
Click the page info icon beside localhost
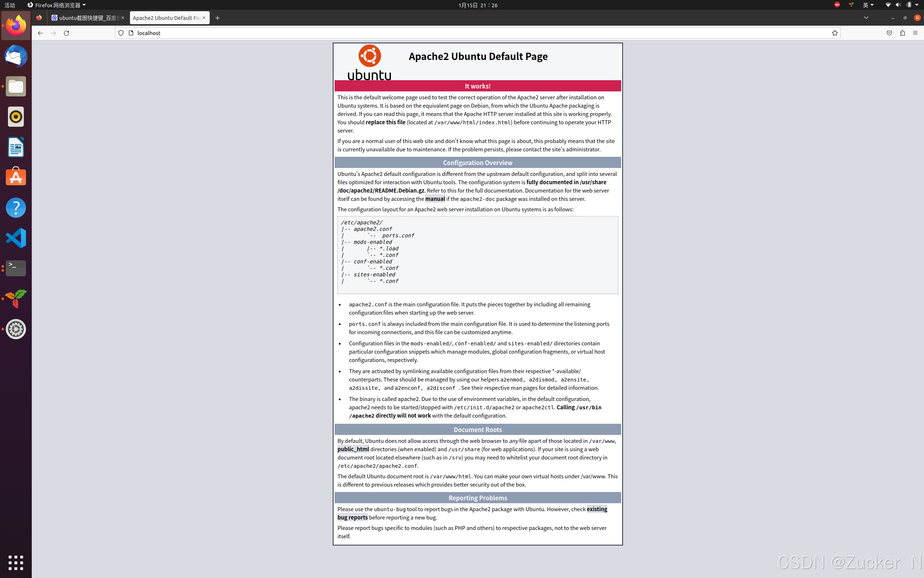pos(131,33)
